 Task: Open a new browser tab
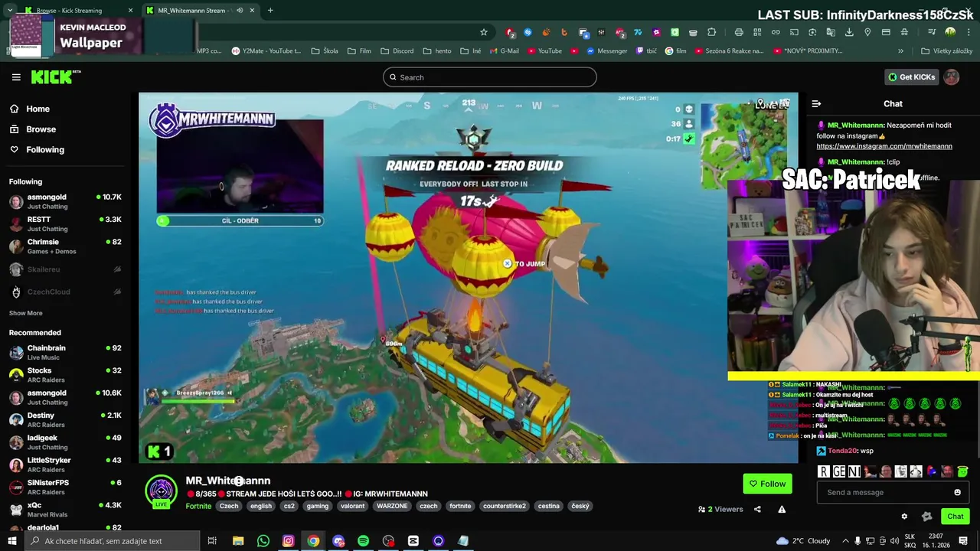pyautogui.click(x=270, y=11)
